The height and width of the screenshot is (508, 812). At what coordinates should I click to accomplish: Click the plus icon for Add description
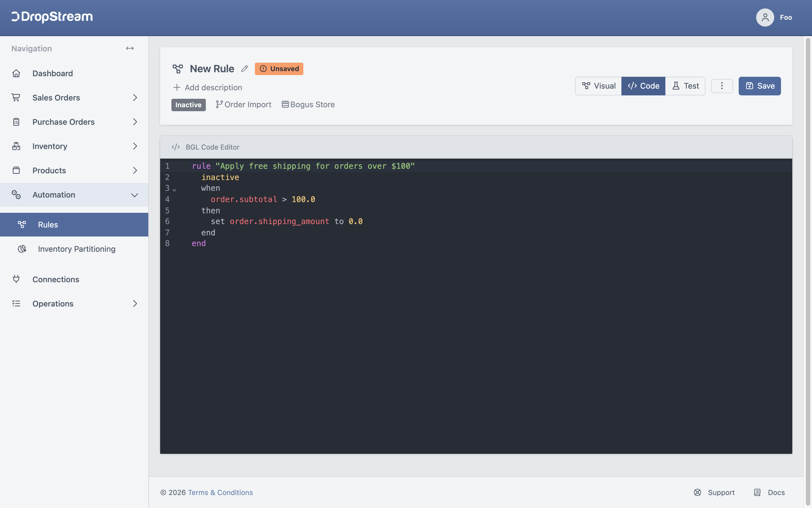(x=177, y=87)
